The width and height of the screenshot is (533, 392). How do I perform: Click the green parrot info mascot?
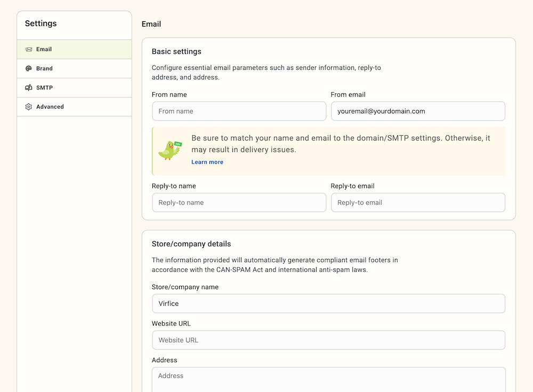170,150
